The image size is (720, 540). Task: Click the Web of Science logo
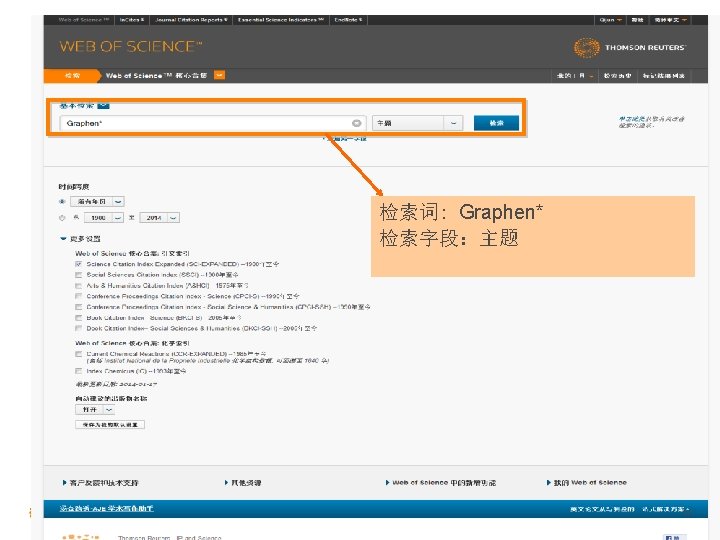[x=131, y=46]
